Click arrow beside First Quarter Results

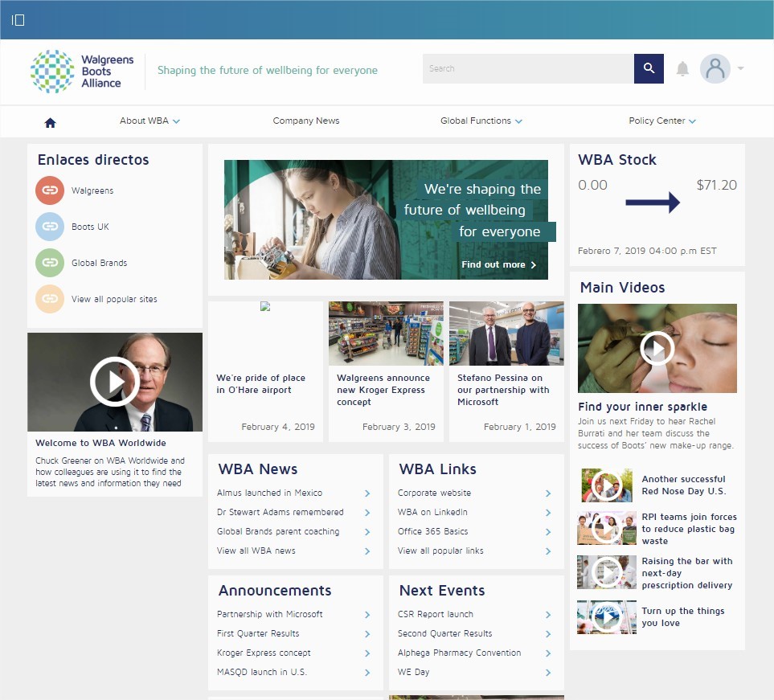(x=367, y=634)
